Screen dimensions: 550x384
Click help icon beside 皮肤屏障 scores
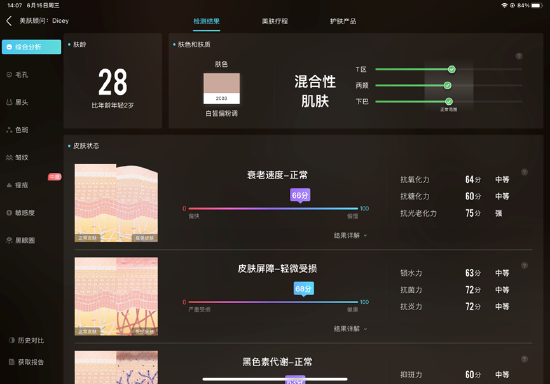click(524, 265)
